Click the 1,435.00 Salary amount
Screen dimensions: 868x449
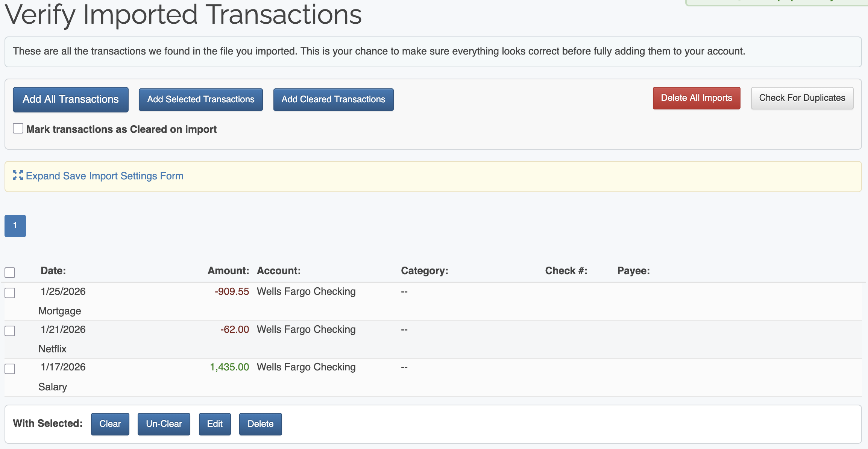[229, 367]
